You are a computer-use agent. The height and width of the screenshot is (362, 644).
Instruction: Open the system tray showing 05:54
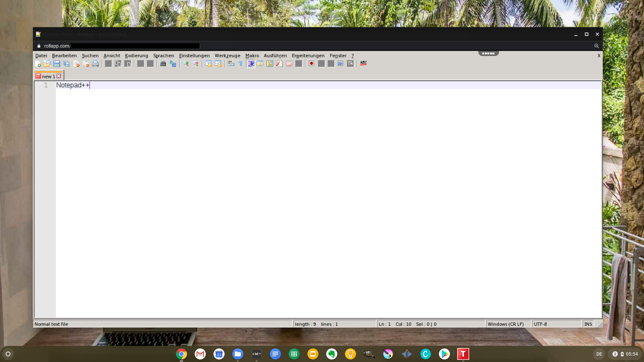[625, 354]
